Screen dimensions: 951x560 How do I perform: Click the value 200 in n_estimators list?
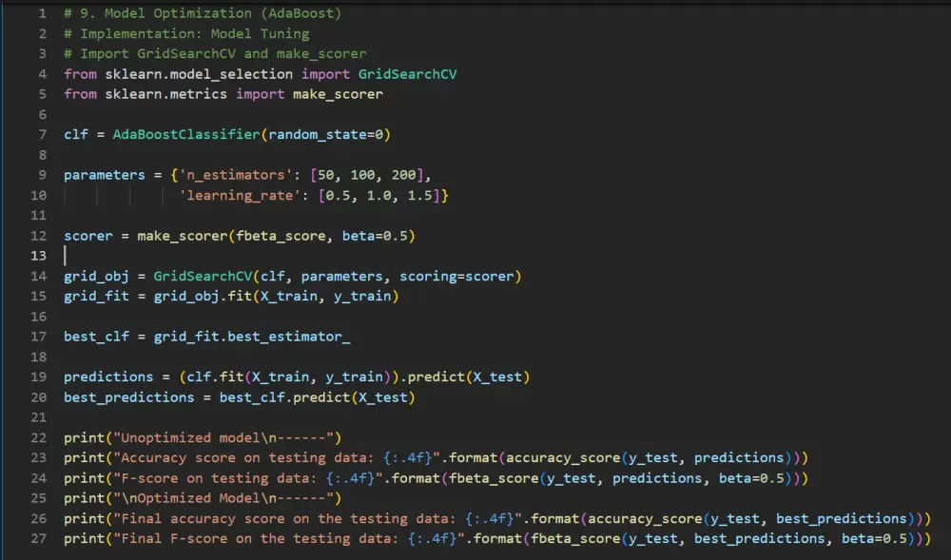coord(403,175)
